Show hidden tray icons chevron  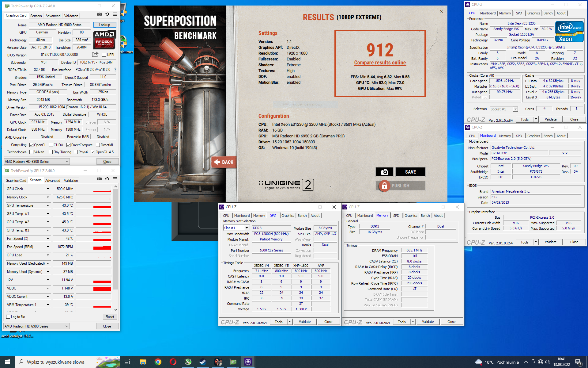pyautogui.click(x=526, y=362)
